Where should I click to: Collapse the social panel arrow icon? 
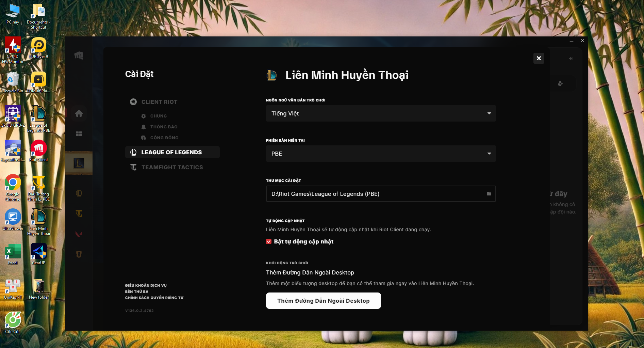click(571, 59)
